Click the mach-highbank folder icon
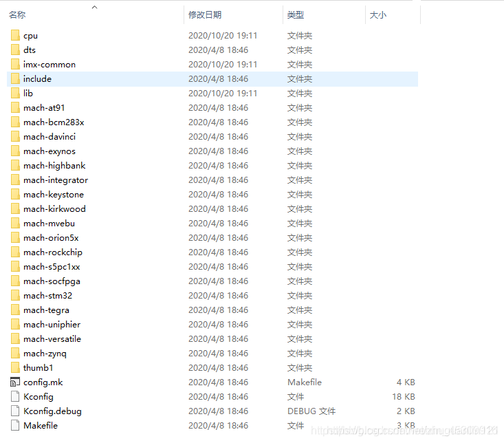This screenshot has width=504, height=443. click(x=15, y=166)
